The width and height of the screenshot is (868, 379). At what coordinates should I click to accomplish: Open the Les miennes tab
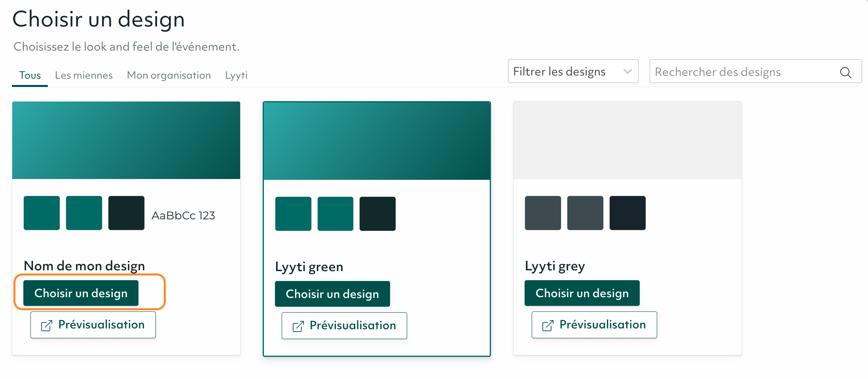(84, 75)
